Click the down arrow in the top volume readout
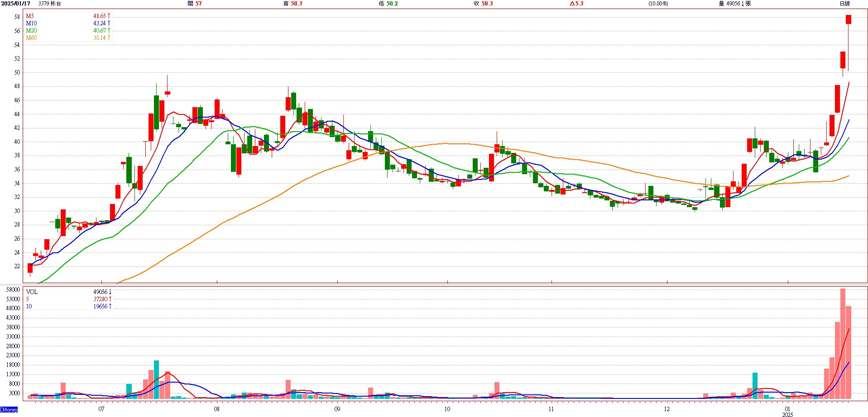 pyautogui.click(x=743, y=4)
